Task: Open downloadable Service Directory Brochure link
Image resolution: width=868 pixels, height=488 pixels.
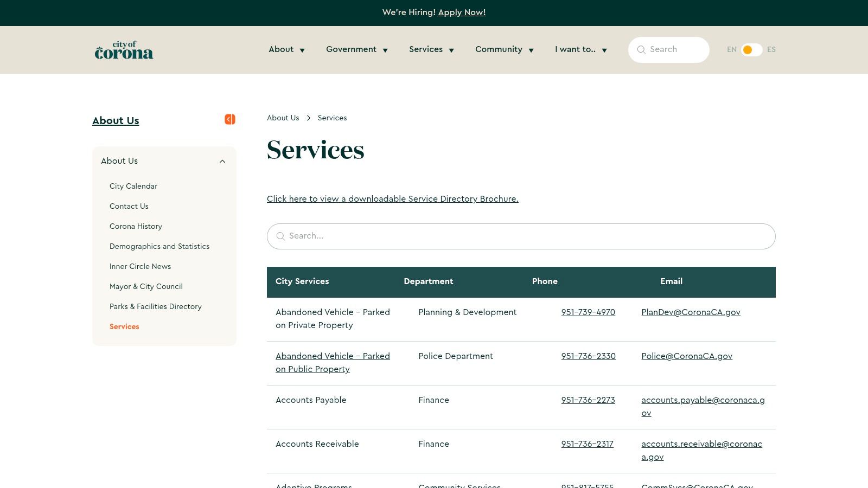Action: pyautogui.click(x=392, y=199)
